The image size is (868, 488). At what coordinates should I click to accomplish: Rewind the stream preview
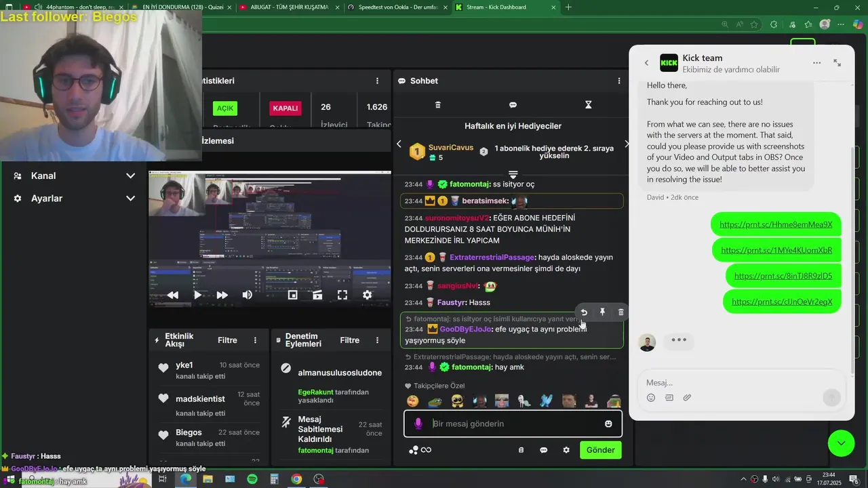click(173, 295)
